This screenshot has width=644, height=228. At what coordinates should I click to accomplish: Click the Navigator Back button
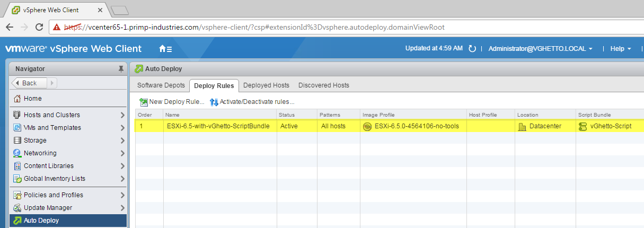point(29,83)
